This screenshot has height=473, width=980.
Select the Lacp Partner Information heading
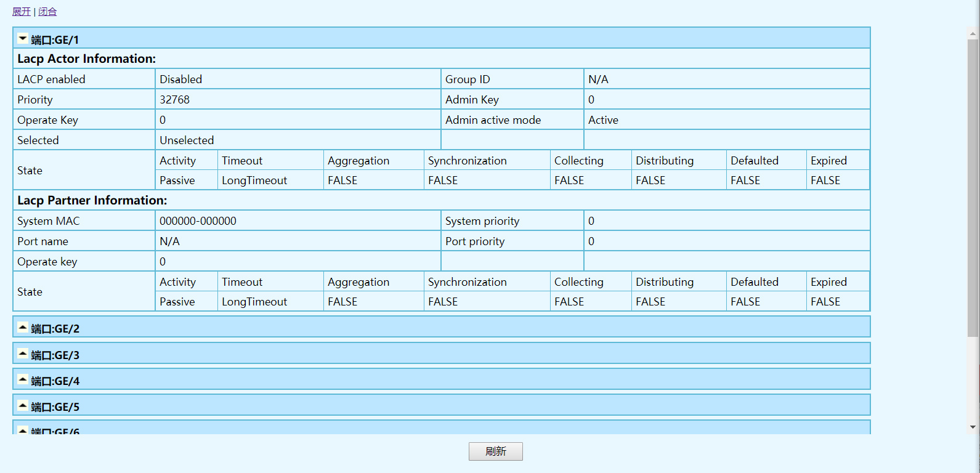click(x=92, y=200)
